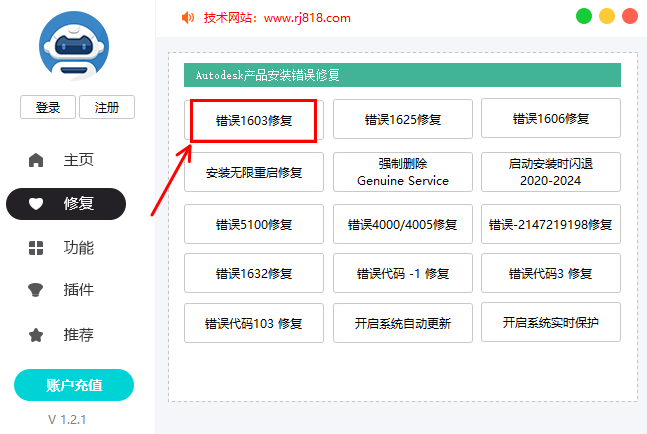Open the www.rj818.com website link

307,18
